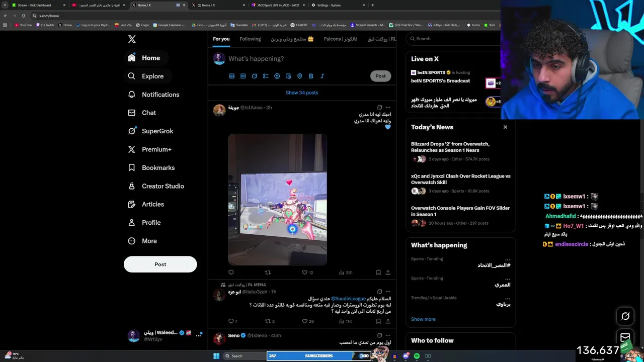
Task: Like the iiabo3zah post with 26 likes
Action: coord(307,321)
